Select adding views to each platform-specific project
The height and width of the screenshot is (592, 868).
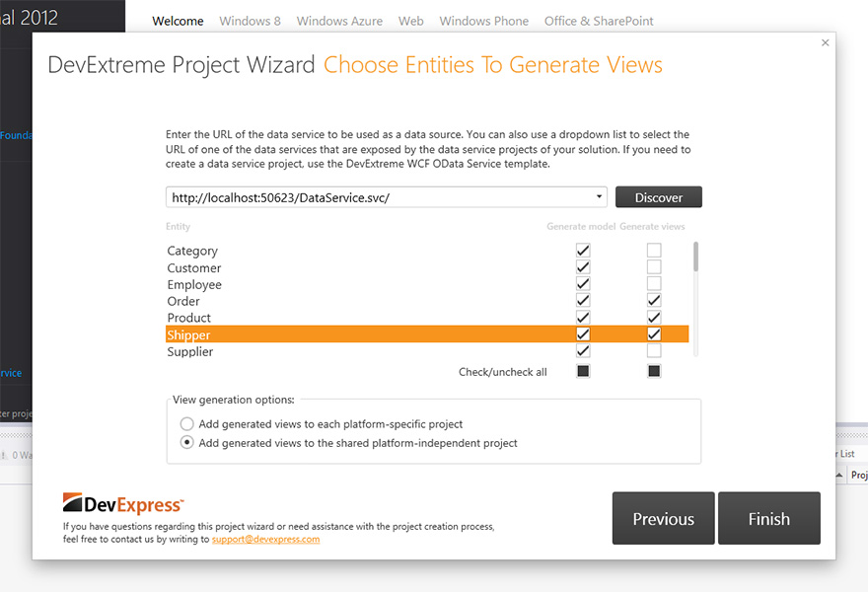pos(186,424)
